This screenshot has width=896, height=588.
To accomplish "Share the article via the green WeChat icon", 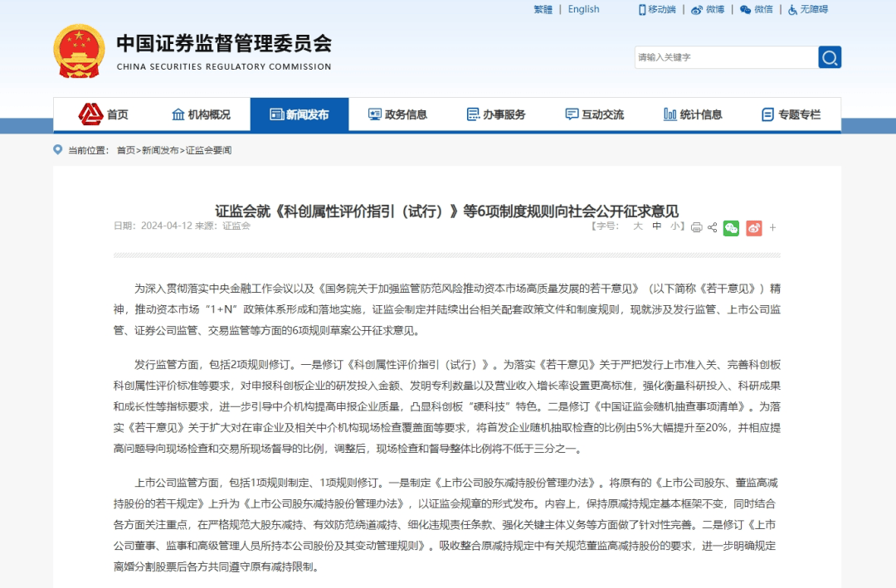I will click(732, 227).
